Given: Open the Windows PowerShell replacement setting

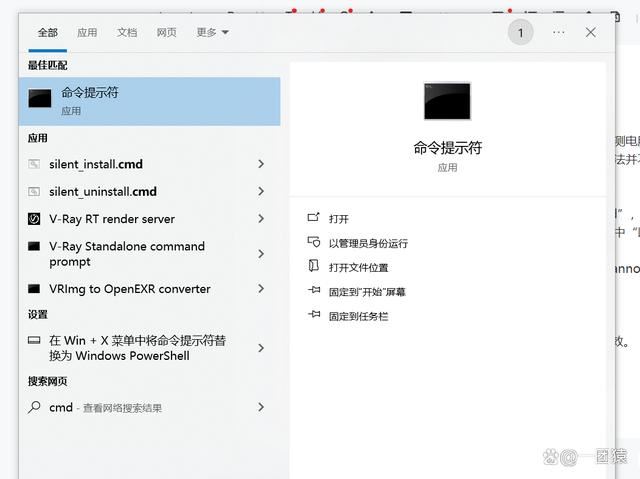Looking at the screenshot, I should tap(137, 348).
